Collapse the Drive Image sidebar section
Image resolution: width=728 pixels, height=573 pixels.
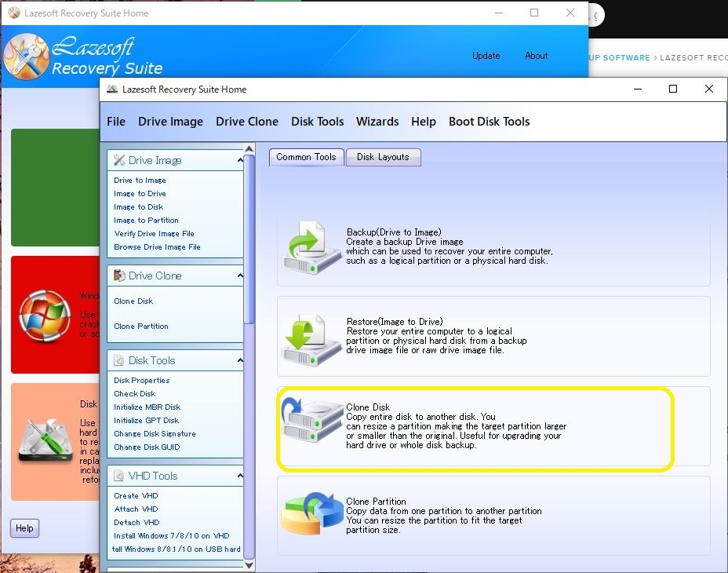240,160
